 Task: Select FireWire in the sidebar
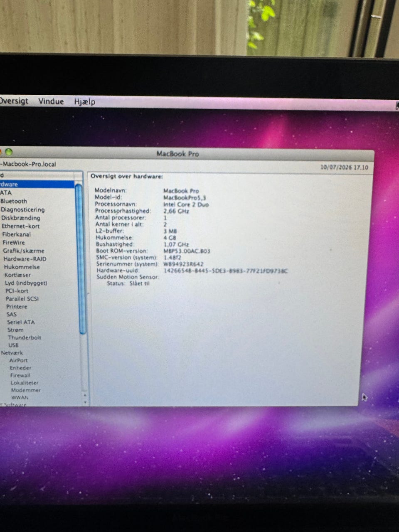(14, 243)
